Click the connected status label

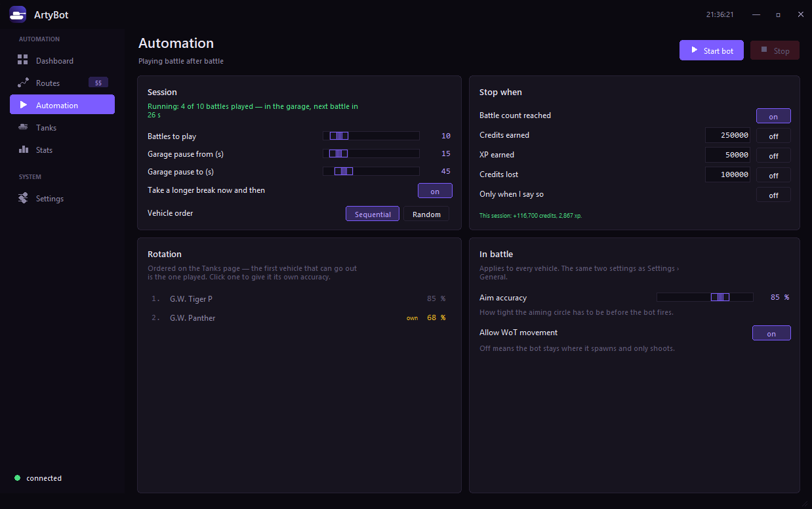pos(44,478)
